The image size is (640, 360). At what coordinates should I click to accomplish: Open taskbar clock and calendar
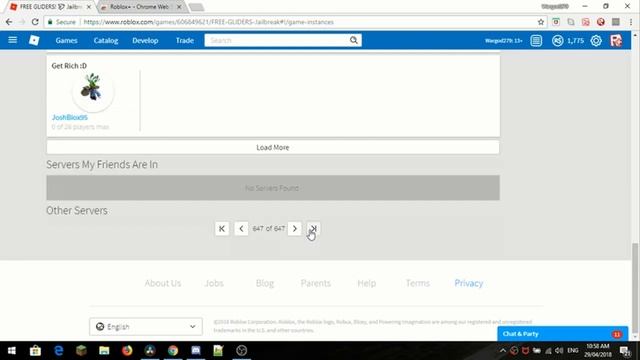tap(598, 351)
